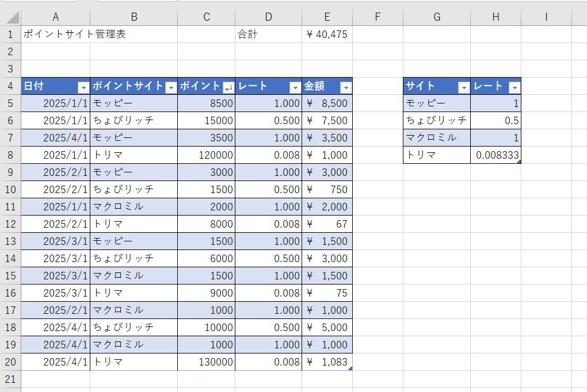Click the amount cell ¥ 750
587x392 pixels.
(327, 190)
